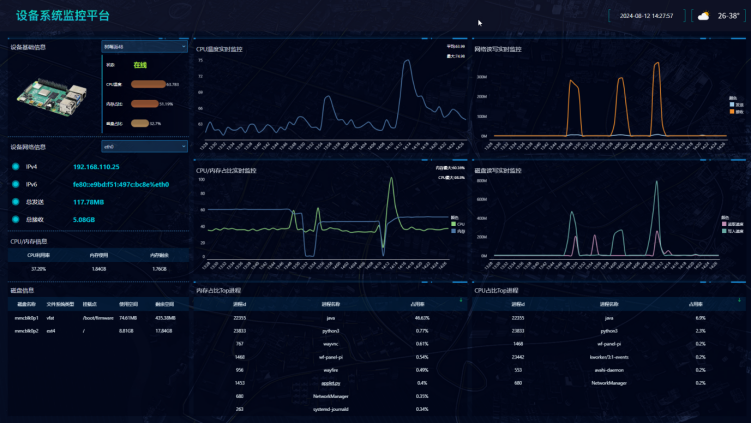Toggle CPU series in CPU/memory chart legend
This screenshot has height=423, width=752.
pos(459,224)
